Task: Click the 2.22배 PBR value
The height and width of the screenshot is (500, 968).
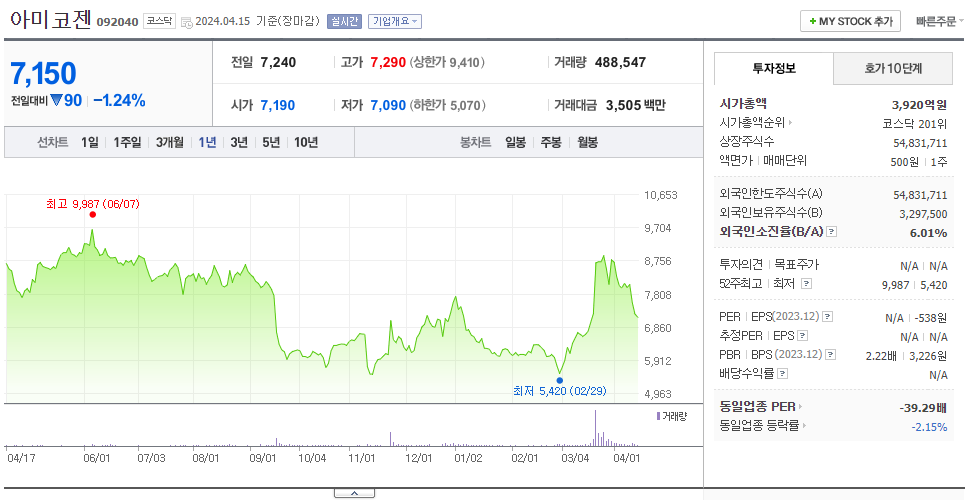Action: (x=881, y=355)
